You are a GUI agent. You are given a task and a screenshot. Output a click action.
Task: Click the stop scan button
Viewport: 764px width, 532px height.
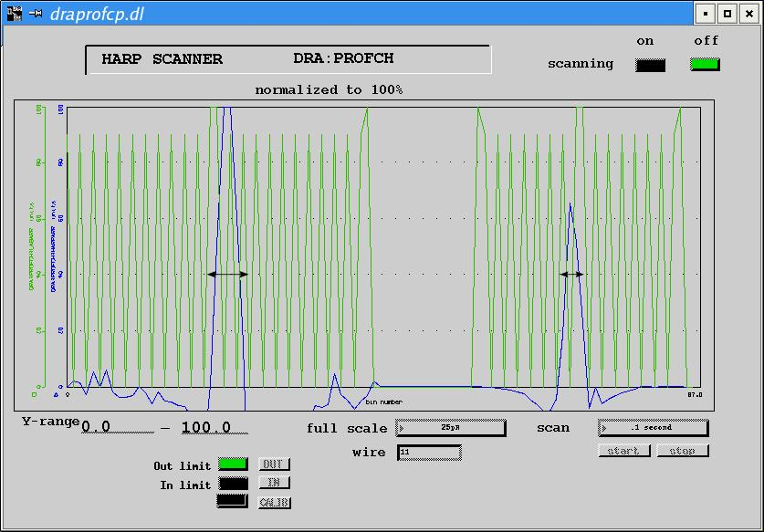(x=683, y=451)
